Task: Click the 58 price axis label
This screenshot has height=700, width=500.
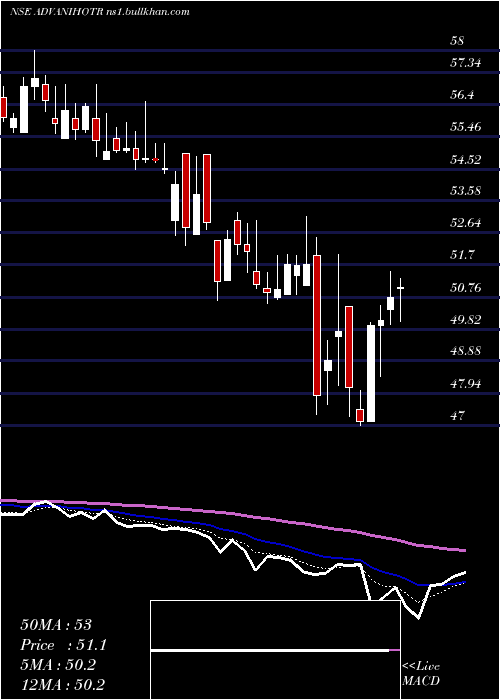Action: (458, 41)
